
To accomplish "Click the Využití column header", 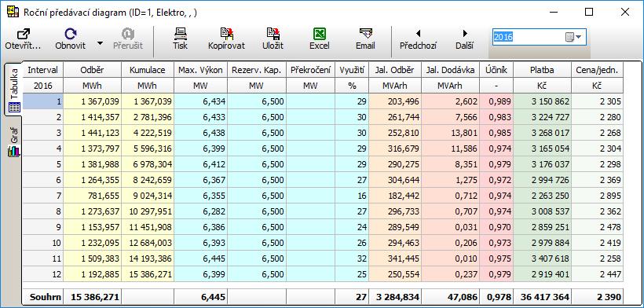I will (x=352, y=70).
